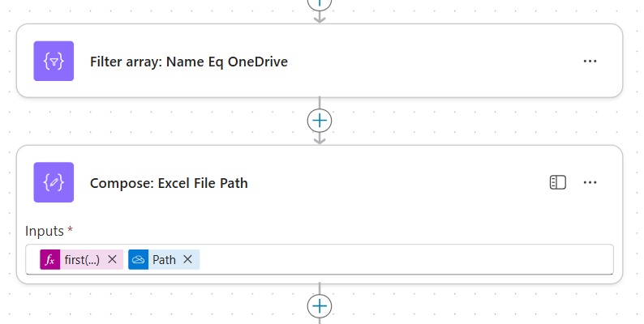Click the first(...) token label text
The height and width of the screenshot is (324, 644).
pos(82,259)
